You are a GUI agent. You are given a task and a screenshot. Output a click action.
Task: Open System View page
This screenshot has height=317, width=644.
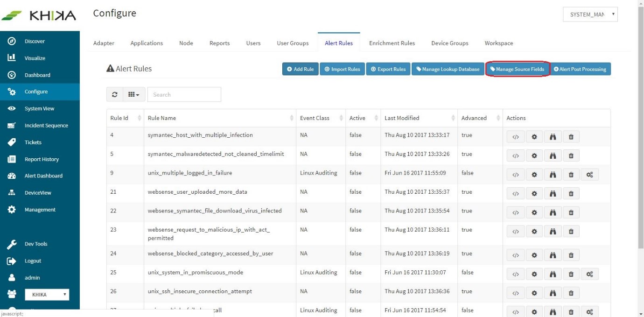tap(39, 108)
